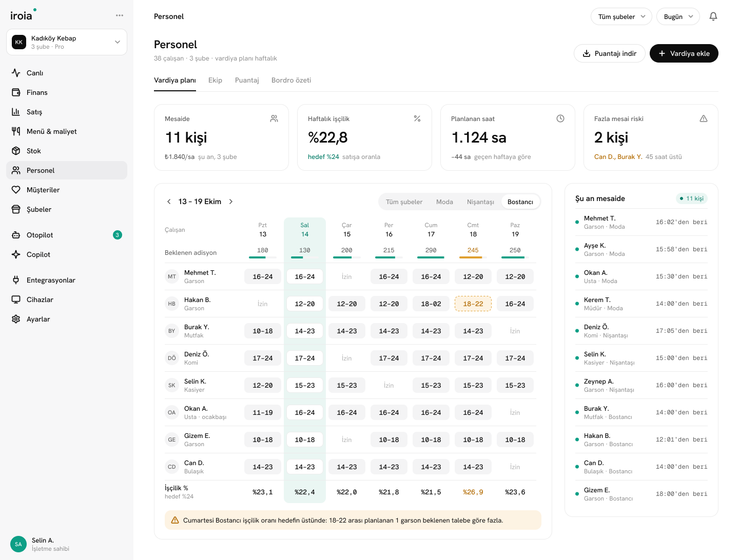Screen dimensions: 739x560
Task: Switch to the Vardiya planı tab
Action: tap(175, 81)
